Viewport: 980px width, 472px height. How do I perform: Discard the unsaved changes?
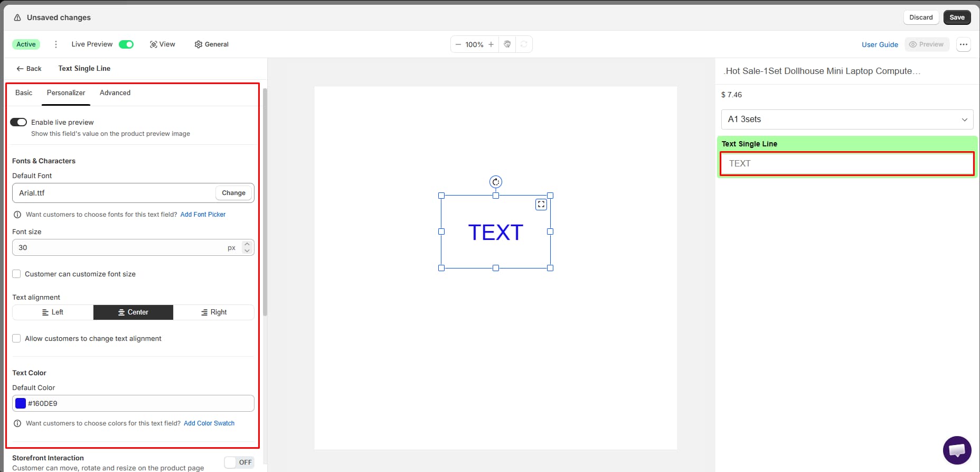point(921,17)
